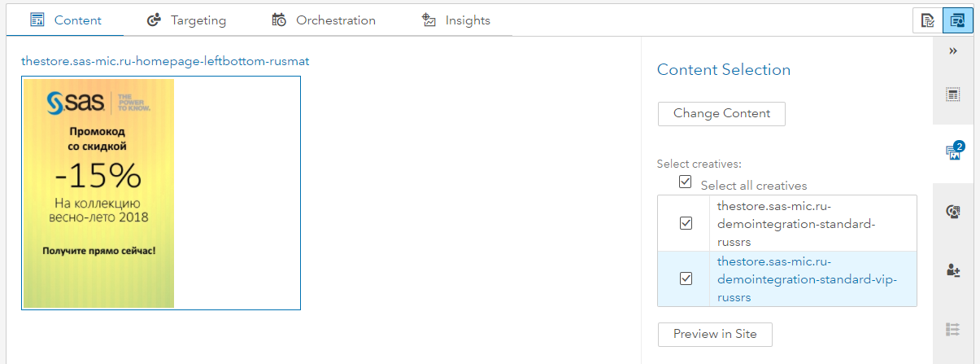Click the greyed-out settings list sidebar icon
This screenshot has width=980, height=364.
tap(953, 329)
